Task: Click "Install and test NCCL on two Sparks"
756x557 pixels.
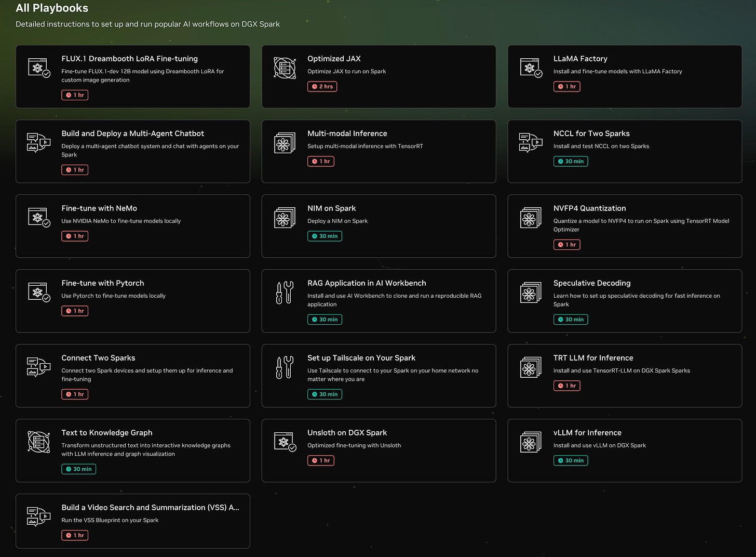Action: pos(601,146)
